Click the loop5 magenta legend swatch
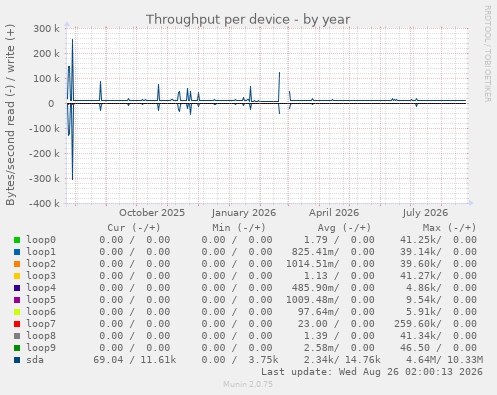Screen dimensions: 497x395 (x=17, y=300)
